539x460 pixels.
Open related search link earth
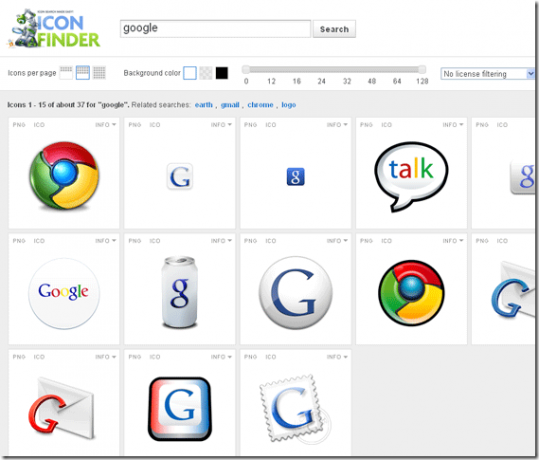point(204,105)
